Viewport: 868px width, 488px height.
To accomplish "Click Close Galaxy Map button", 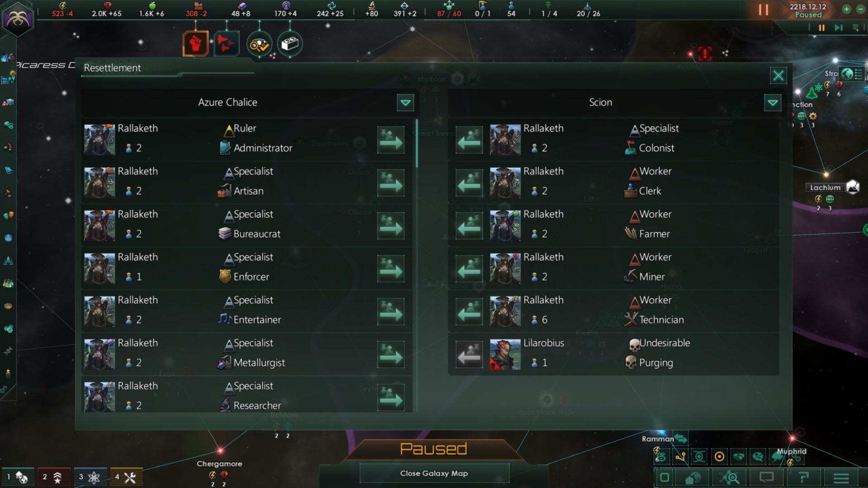I will [x=434, y=473].
